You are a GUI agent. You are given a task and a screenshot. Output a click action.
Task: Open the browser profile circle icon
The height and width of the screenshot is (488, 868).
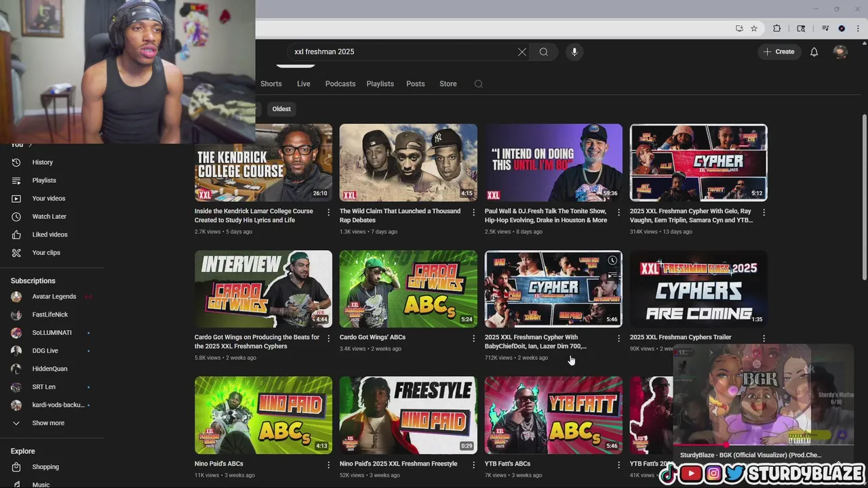click(842, 28)
